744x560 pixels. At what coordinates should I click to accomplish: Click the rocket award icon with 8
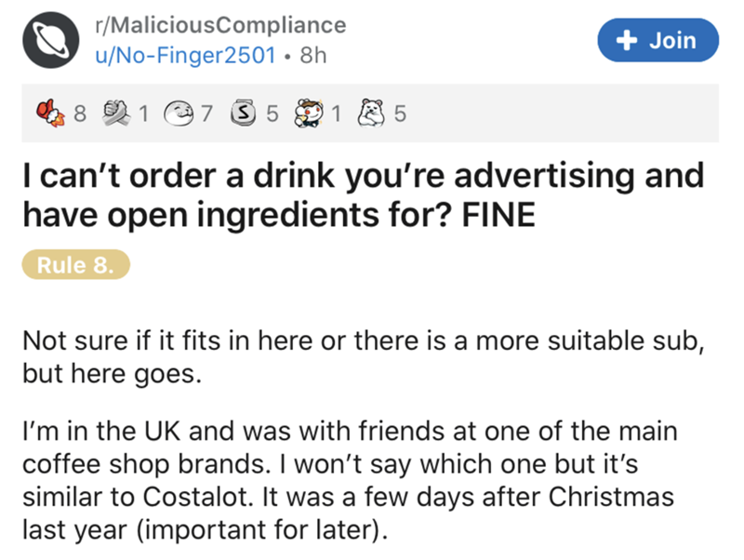55,115
